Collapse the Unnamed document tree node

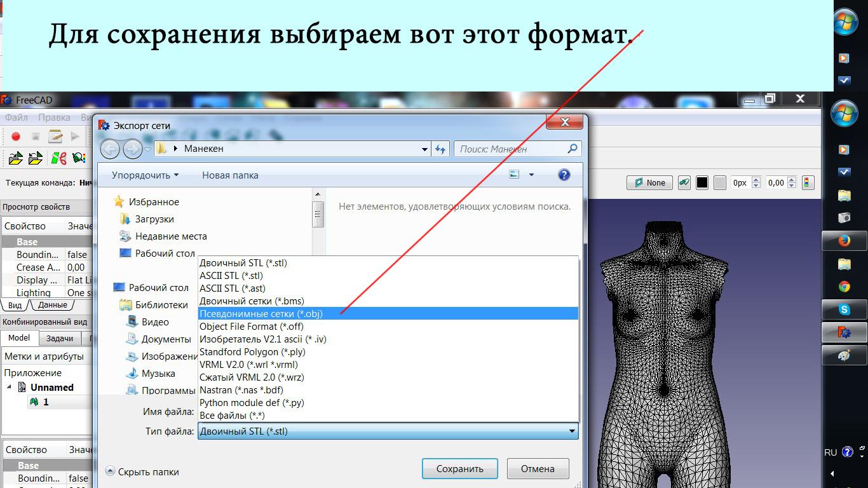tap(9, 387)
